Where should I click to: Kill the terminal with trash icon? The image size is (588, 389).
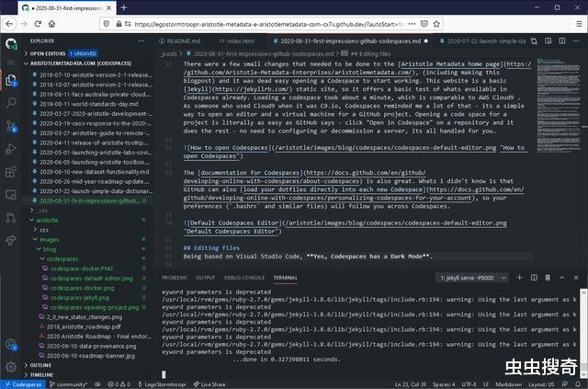coord(548,278)
